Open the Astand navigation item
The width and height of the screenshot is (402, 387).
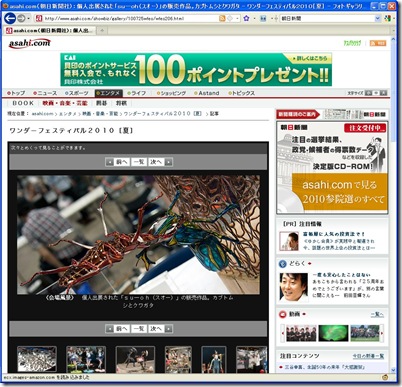207,93
